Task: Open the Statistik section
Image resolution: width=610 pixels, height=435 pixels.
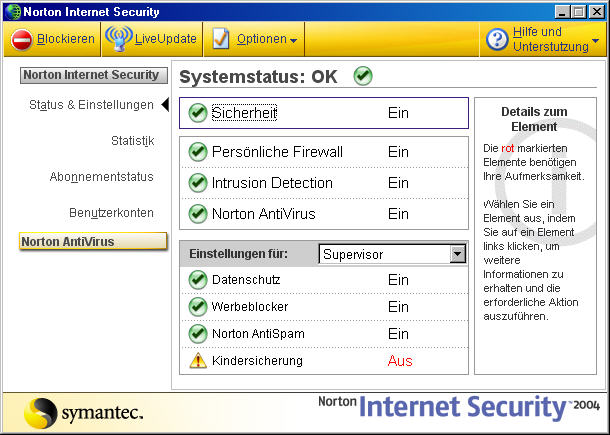Action: pos(133,140)
